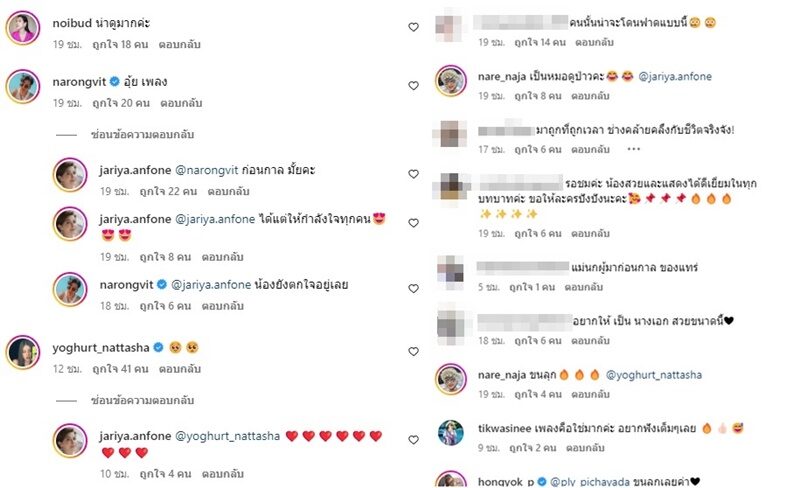Viewport: 800px width, 488px height.
Task: Open three-dot options on the 17 ชม. comment
Action: 633,149
